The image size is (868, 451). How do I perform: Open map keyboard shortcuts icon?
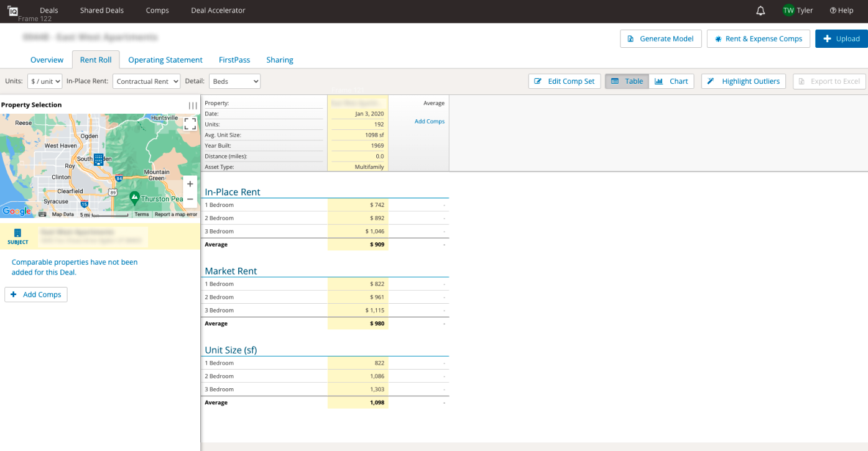42,214
